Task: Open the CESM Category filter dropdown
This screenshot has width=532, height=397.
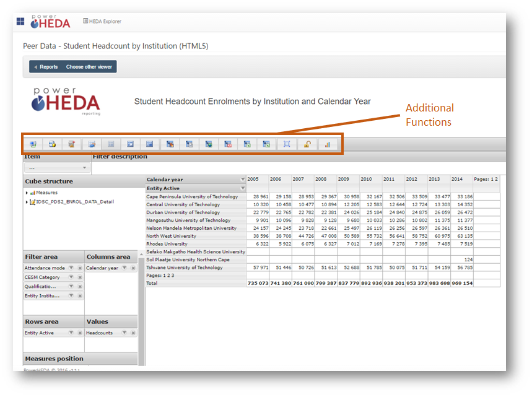Action: coord(71,277)
